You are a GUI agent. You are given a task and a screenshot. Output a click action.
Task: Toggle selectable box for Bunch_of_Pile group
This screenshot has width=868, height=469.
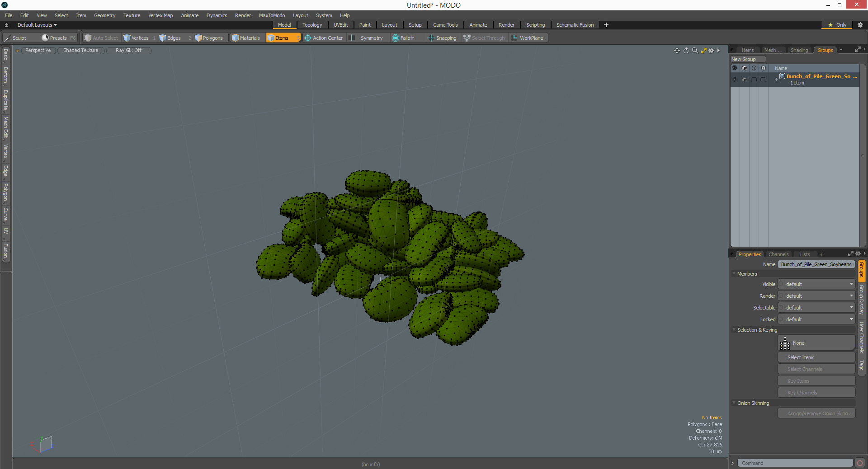(754, 80)
